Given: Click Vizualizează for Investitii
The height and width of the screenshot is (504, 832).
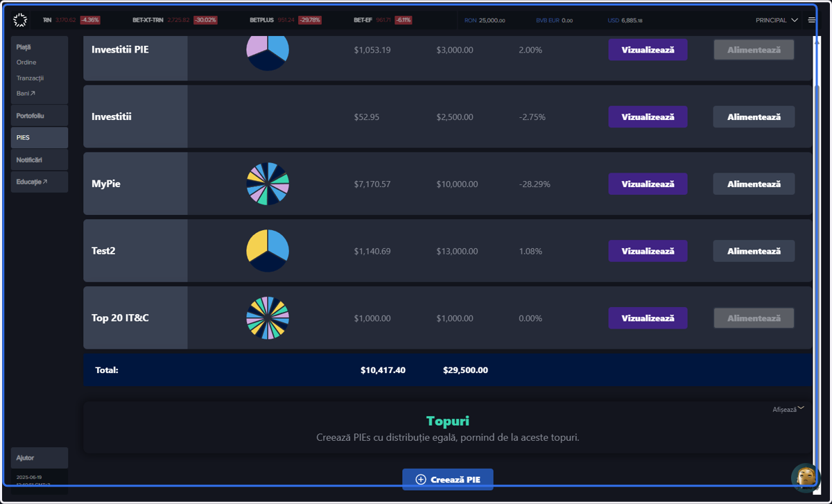Looking at the screenshot, I should pos(648,116).
